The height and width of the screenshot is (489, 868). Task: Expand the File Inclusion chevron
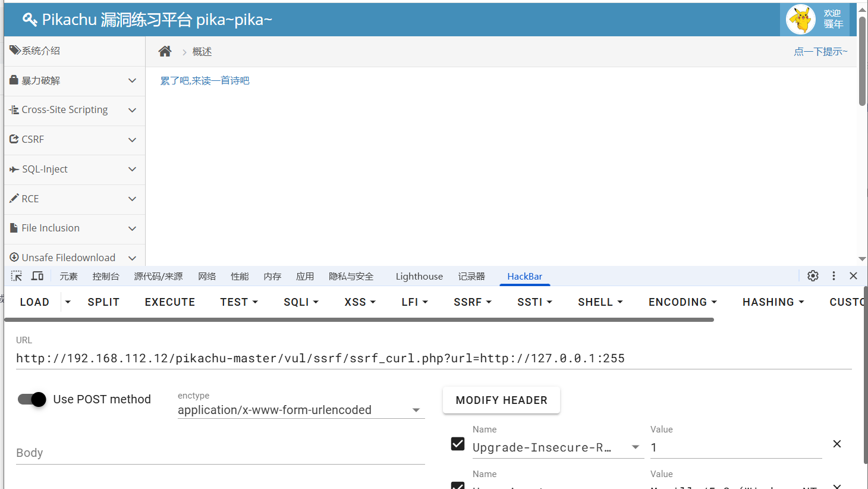tap(132, 228)
